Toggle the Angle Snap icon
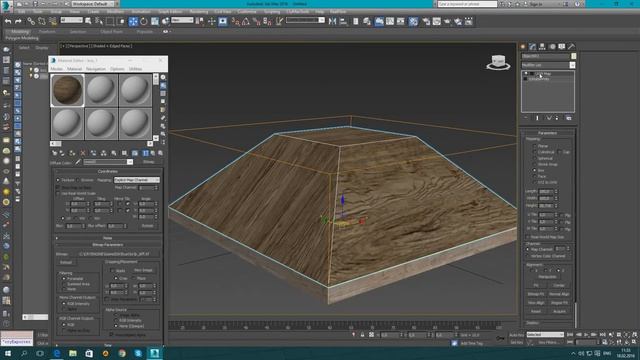Viewport: 640px width, 360px height. coord(246,21)
